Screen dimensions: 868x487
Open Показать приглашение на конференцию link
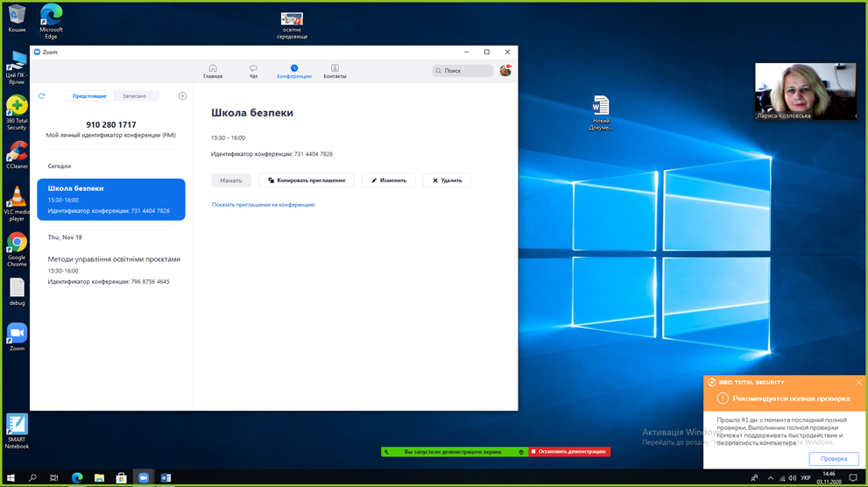[263, 205]
